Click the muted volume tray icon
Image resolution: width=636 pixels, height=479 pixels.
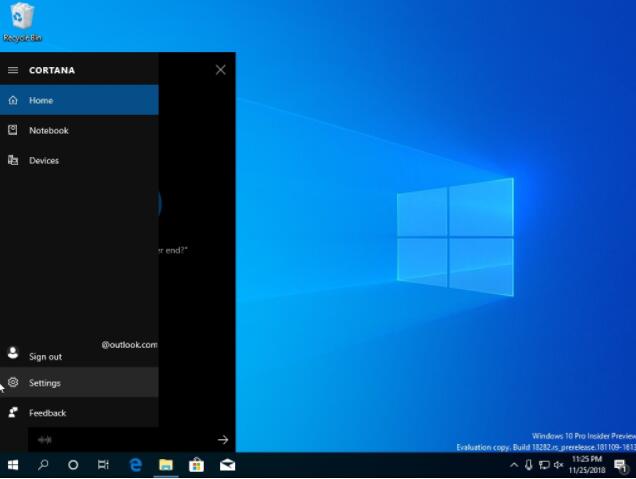559,465
